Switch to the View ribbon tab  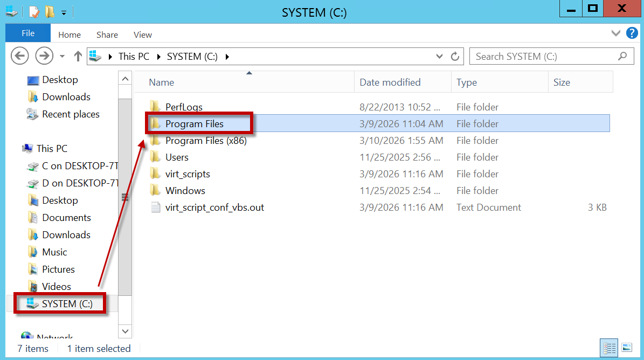tap(143, 34)
